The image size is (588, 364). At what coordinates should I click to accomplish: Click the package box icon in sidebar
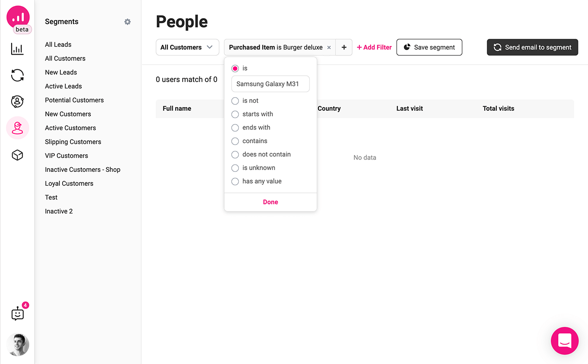17,155
